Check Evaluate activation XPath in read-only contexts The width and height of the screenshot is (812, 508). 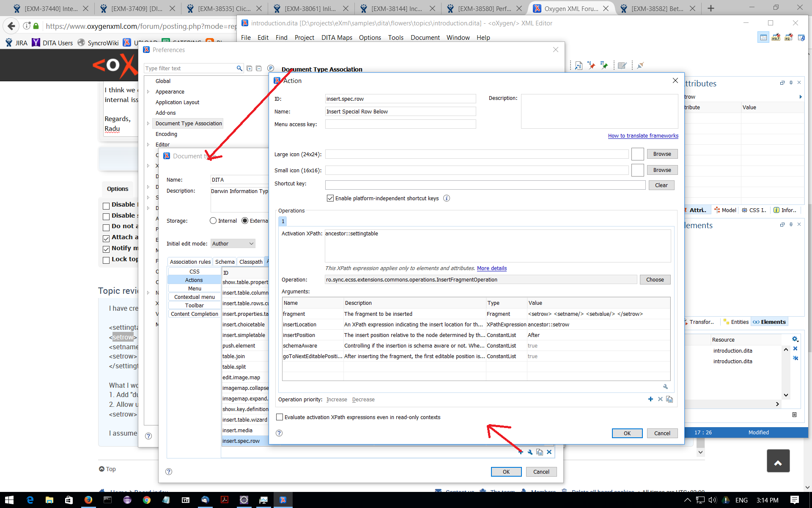click(280, 417)
